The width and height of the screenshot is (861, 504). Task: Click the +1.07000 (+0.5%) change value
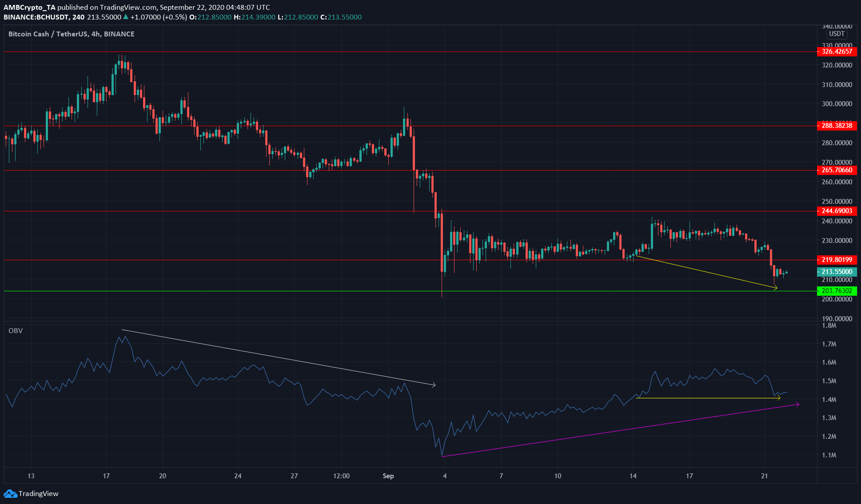point(159,17)
